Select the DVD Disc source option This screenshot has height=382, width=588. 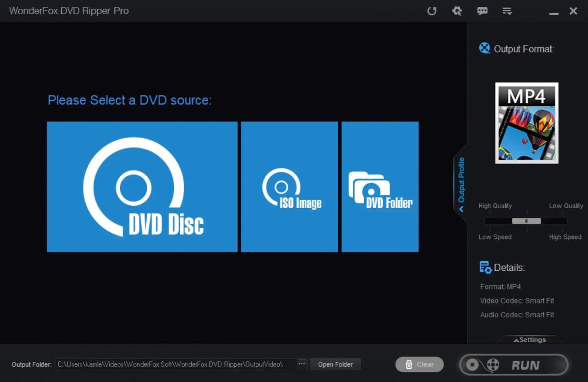point(142,187)
